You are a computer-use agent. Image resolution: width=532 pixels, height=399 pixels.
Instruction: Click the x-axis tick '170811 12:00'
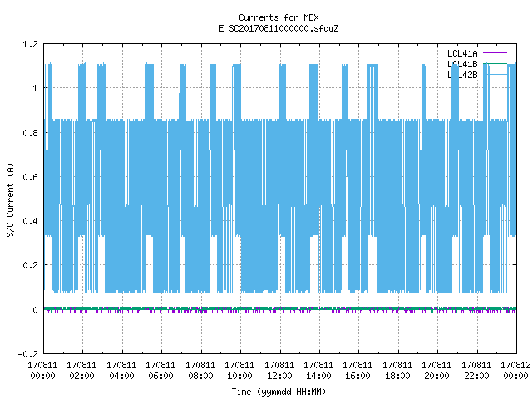[279, 371]
